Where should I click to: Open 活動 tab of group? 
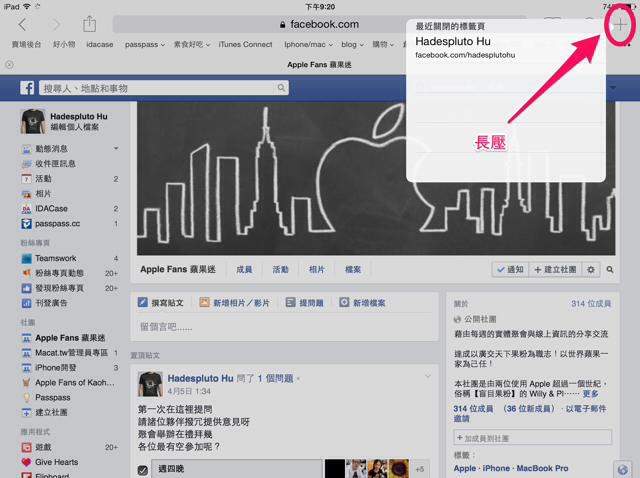[280, 269]
